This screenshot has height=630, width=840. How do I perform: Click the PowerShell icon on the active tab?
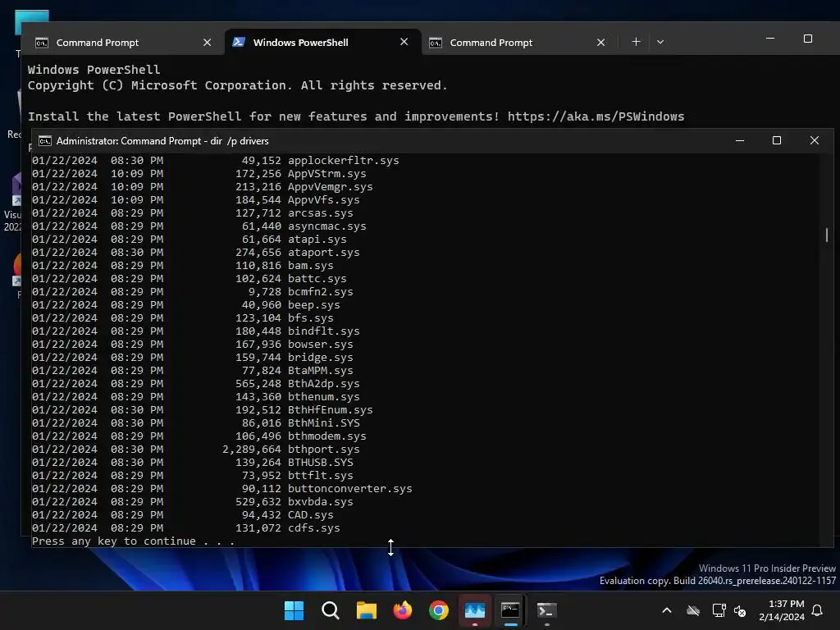pos(239,42)
